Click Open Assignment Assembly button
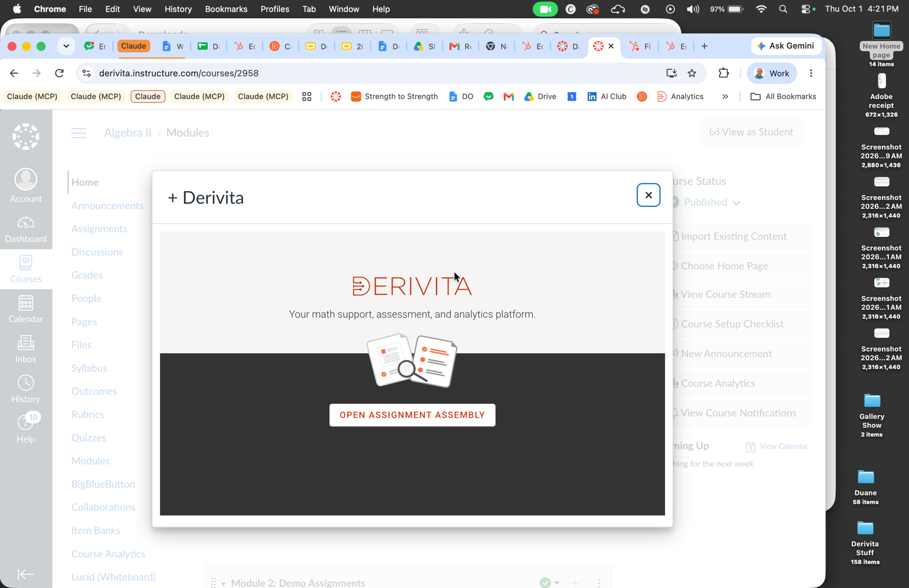Screen dimensions: 909x588 (x=412, y=415)
